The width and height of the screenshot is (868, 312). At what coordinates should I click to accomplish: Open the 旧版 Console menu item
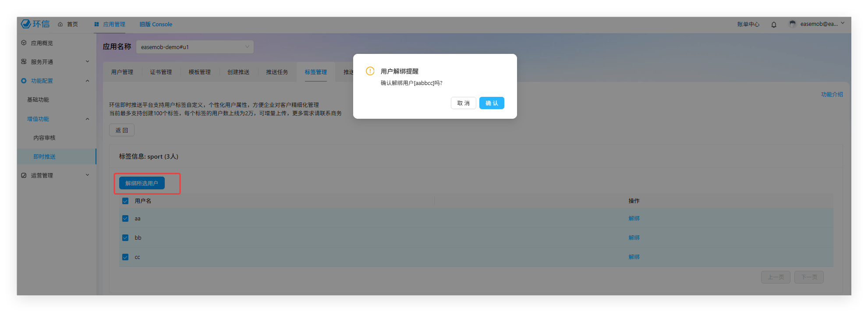click(x=156, y=25)
